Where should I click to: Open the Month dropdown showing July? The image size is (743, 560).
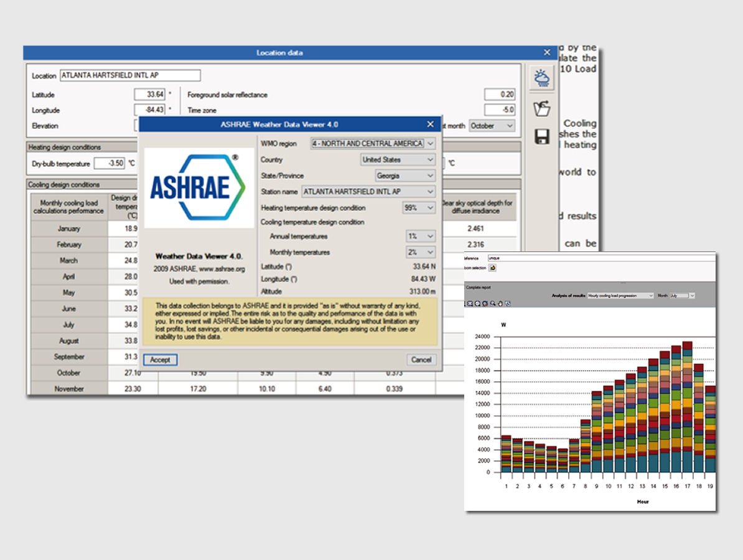coord(683,296)
